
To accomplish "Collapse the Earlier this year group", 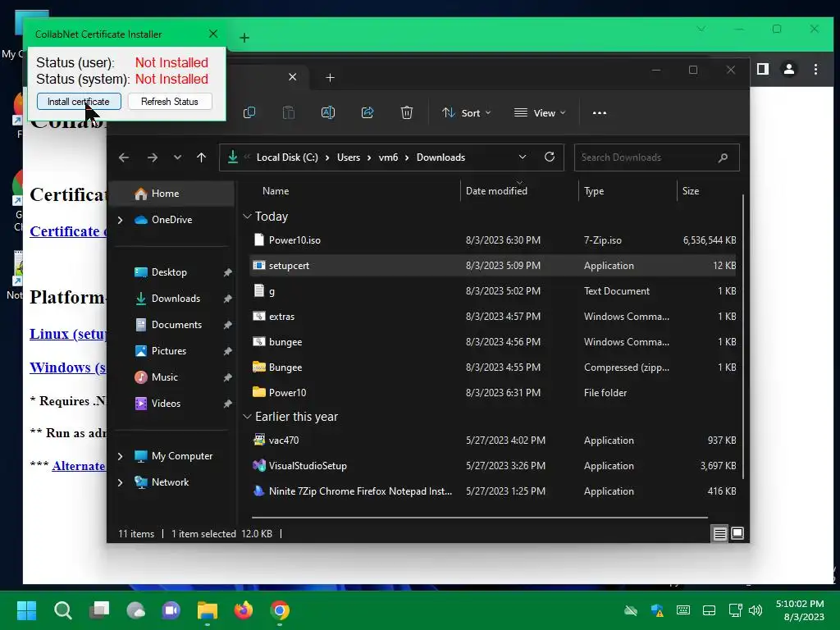I will tap(247, 417).
